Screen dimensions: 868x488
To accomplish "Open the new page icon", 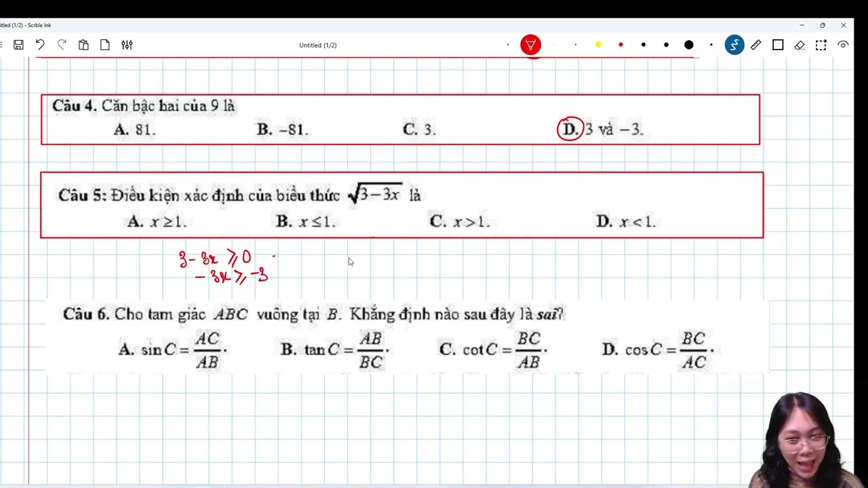I will tap(105, 45).
